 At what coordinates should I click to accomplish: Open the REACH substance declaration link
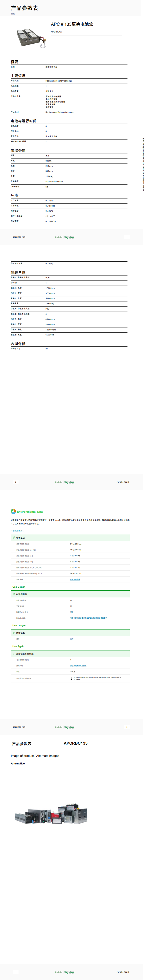[x=88, y=618]
